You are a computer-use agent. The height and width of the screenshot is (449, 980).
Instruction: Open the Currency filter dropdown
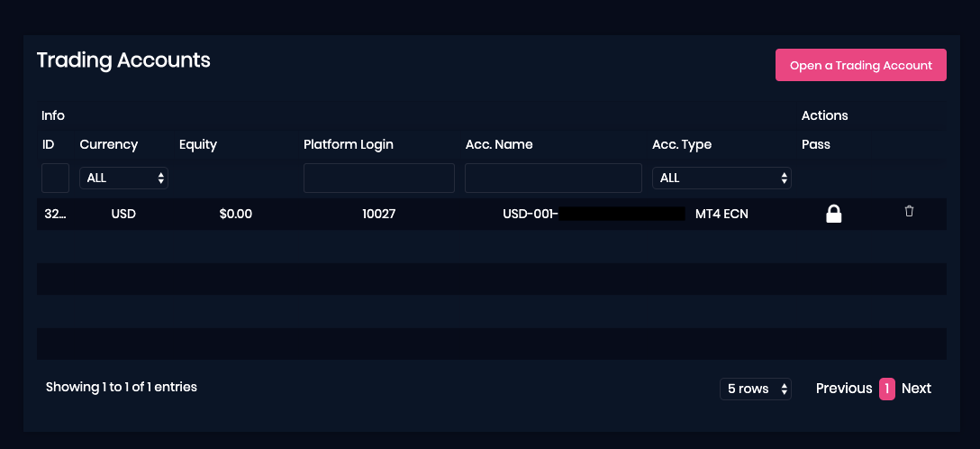[123, 179]
